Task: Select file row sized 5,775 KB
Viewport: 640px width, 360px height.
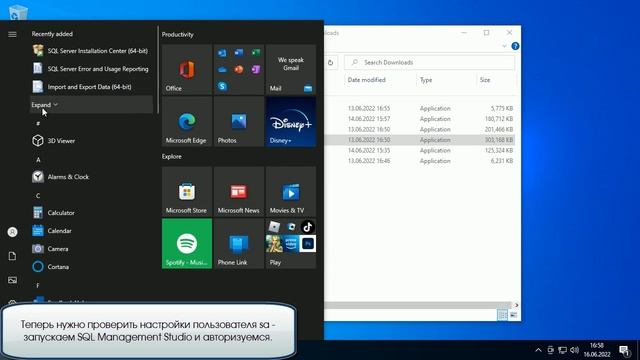Action: (x=420, y=109)
